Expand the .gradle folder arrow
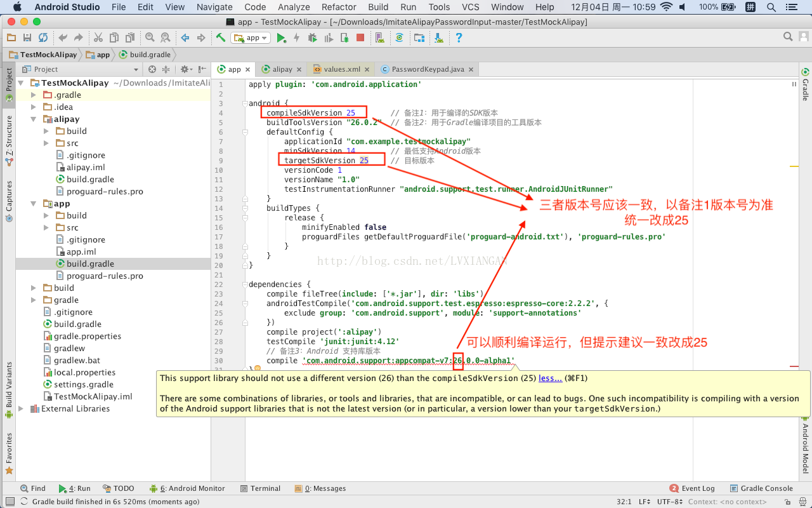 (x=34, y=95)
